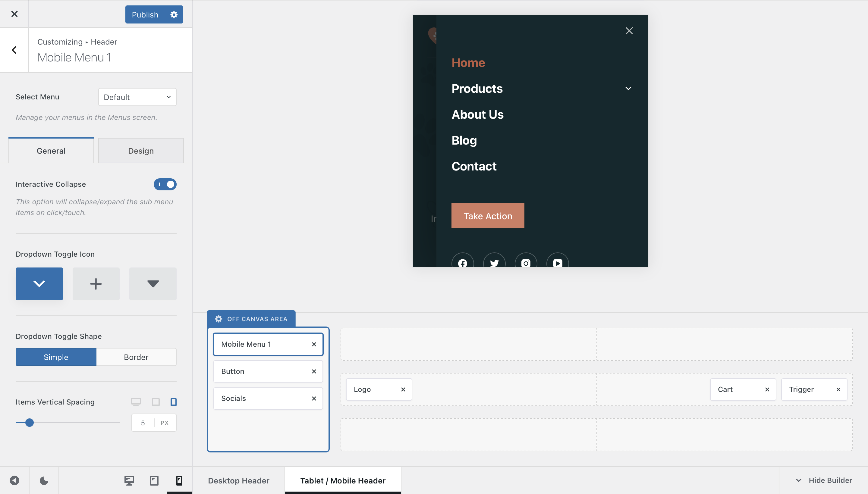Click Contact in the preview menu
The height and width of the screenshot is (494, 868).
474,166
